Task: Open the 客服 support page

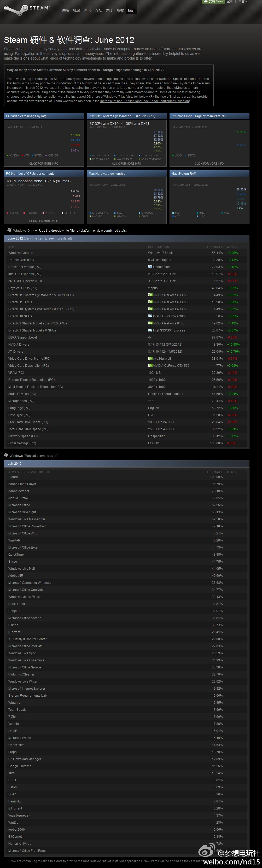Action: click(121, 10)
